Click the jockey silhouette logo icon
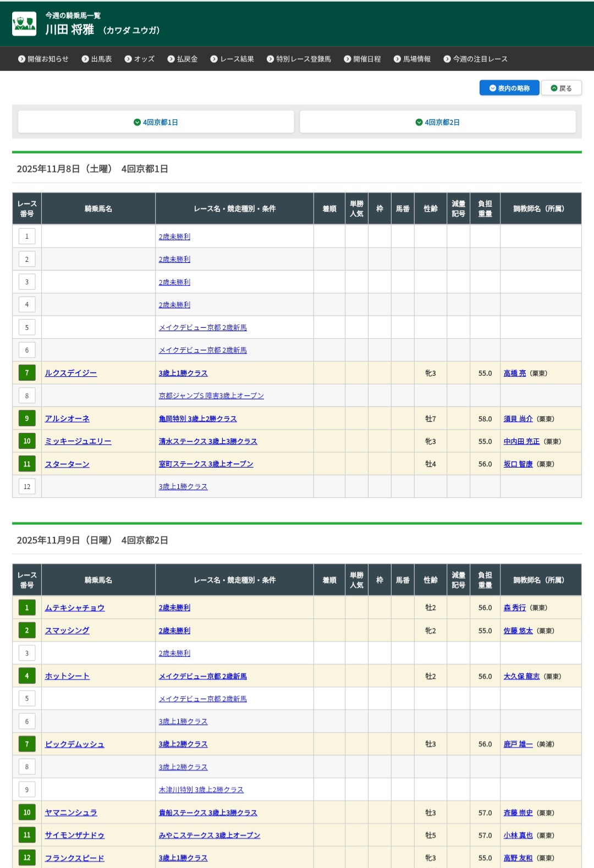 pos(24,24)
